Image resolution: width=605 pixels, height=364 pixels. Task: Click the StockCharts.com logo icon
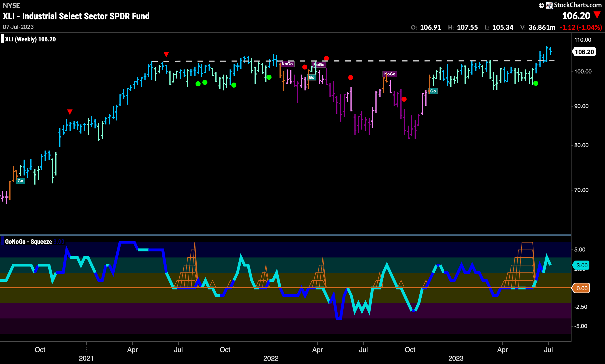pyautogui.click(x=549, y=5)
